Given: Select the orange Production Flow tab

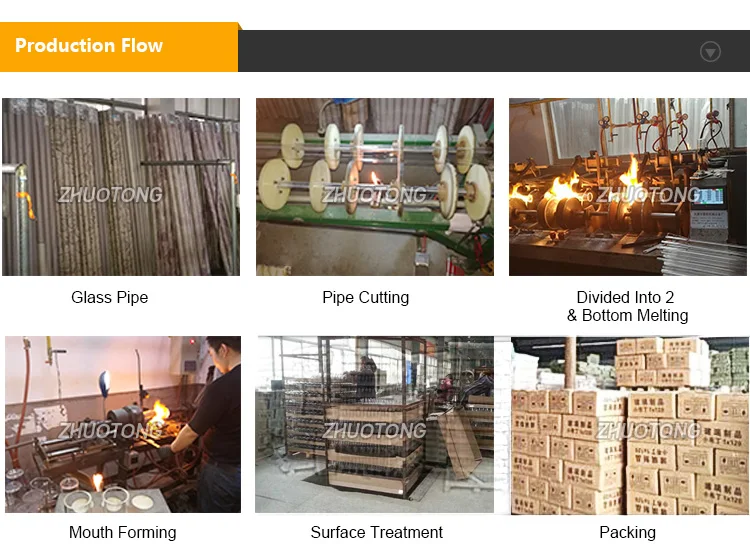Looking at the screenshot, I should point(119,47).
